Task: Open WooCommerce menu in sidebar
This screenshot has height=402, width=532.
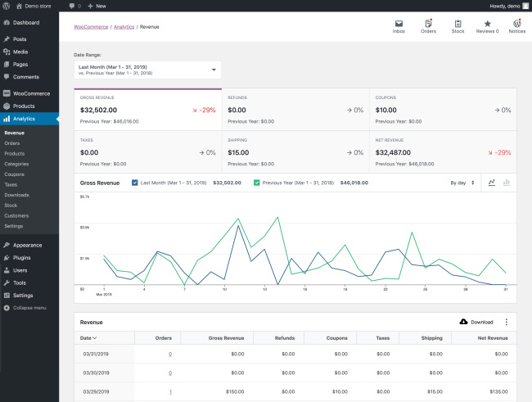Action: click(x=29, y=93)
